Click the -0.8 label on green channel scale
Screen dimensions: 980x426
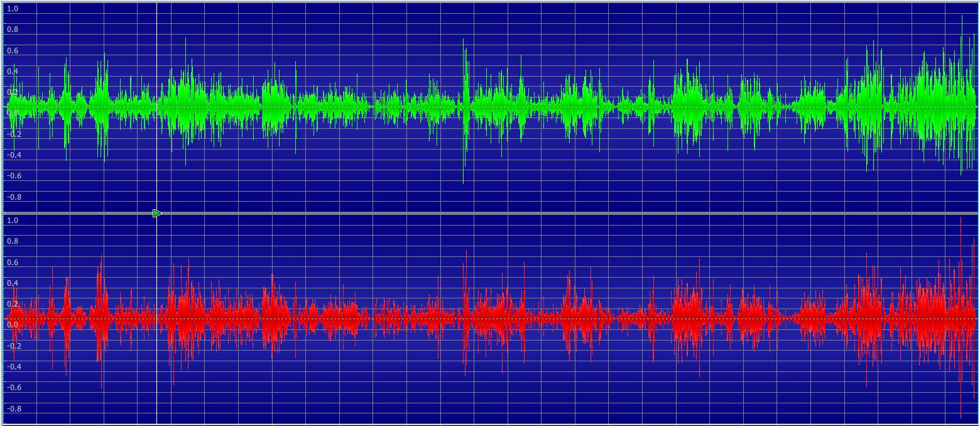13,197
